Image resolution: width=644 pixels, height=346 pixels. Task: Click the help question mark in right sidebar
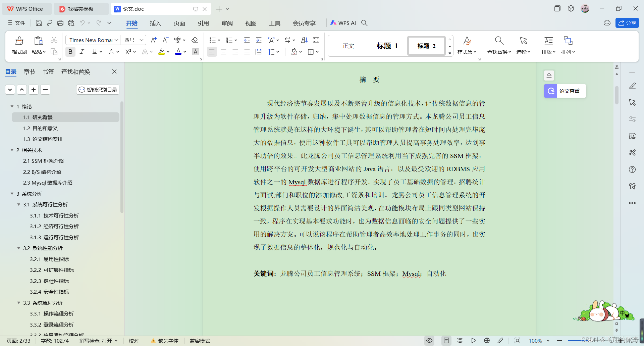pyautogui.click(x=632, y=169)
